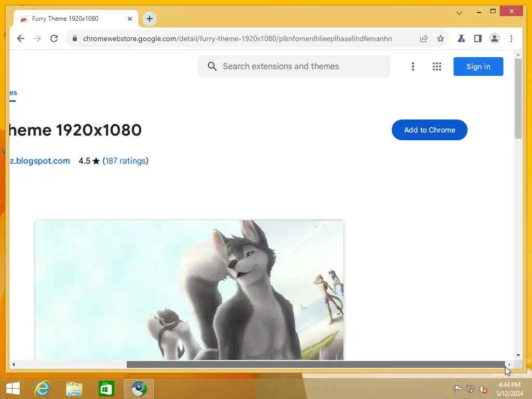Image resolution: width=532 pixels, height=399 pixels.
Task: Share this page using share icon
Action: coord(424,38)
